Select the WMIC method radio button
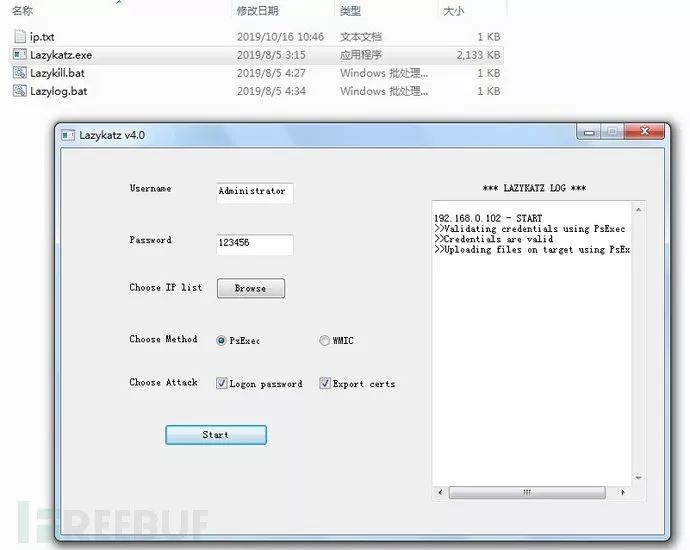The image size is (690, 550). tap(324, 341)
